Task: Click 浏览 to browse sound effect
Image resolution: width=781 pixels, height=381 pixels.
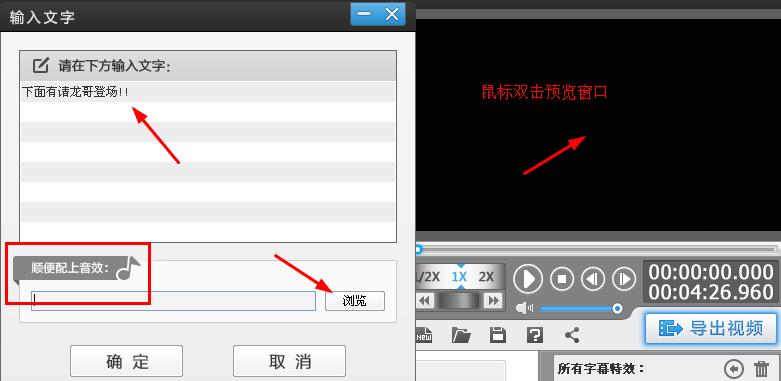Action: click(x=355, y=301)
